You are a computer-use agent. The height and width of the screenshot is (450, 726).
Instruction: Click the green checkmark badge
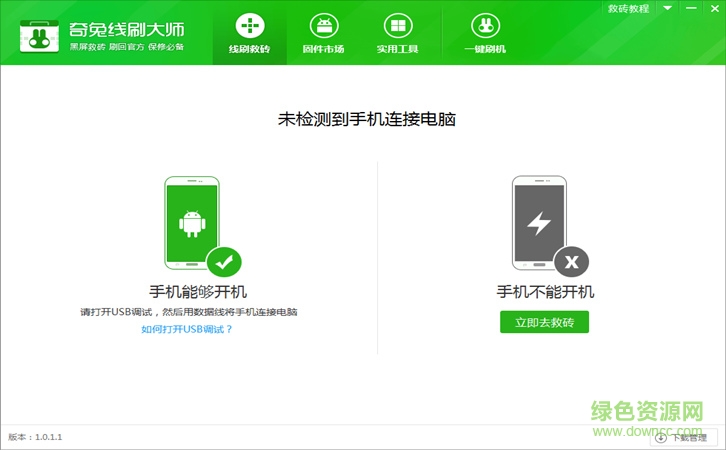pos(224,262)
